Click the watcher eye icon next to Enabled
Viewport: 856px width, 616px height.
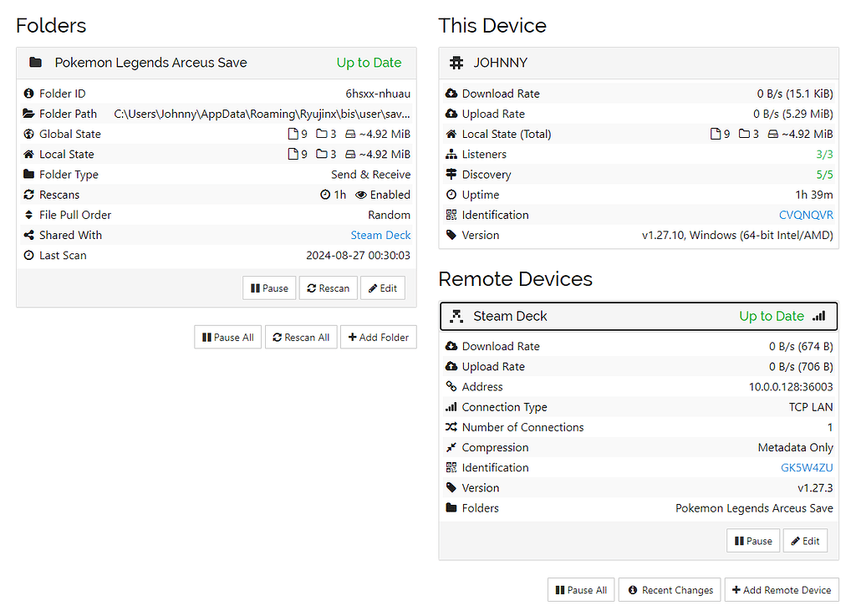[361, 195]
